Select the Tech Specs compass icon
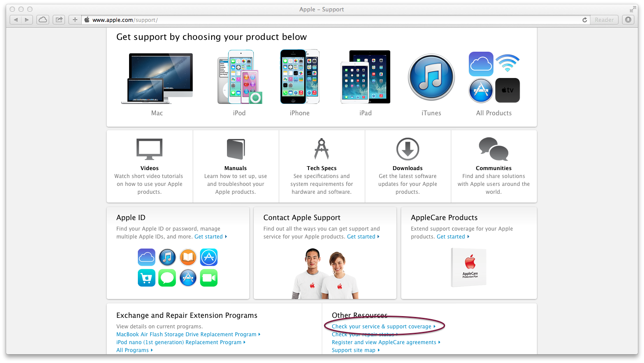 321,149
